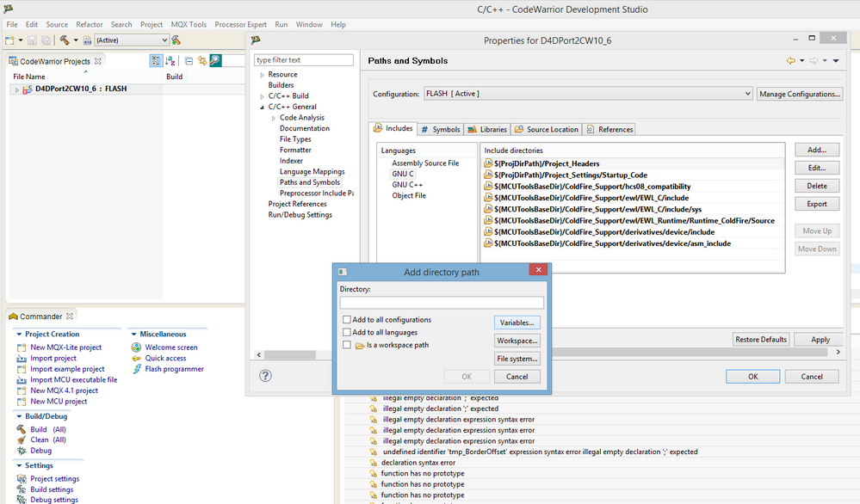Screen dimensions: 860x504
Task: Click the alphabetical sort icon in Projects panel
Action: click(170, 61)
